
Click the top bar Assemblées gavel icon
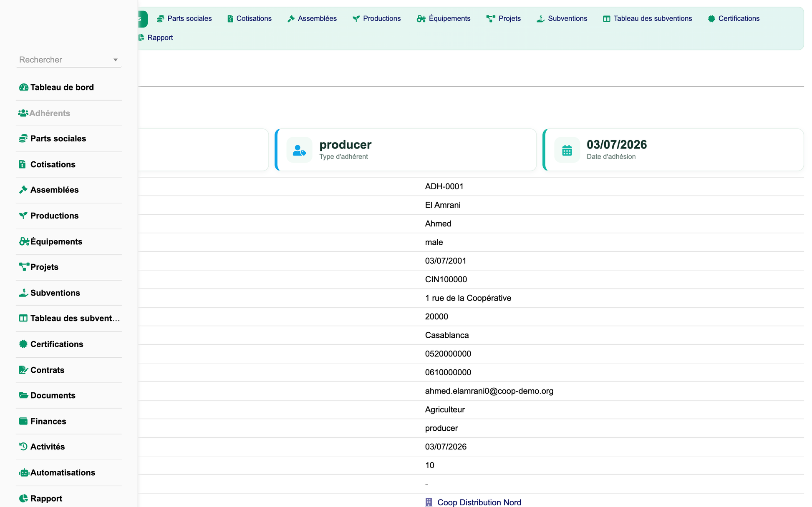291,19
